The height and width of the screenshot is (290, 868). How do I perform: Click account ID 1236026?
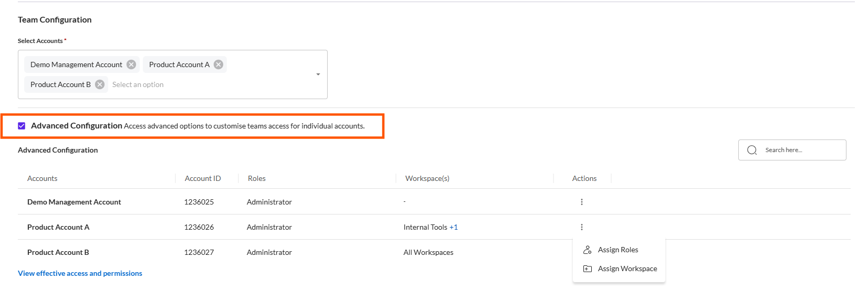199,227
